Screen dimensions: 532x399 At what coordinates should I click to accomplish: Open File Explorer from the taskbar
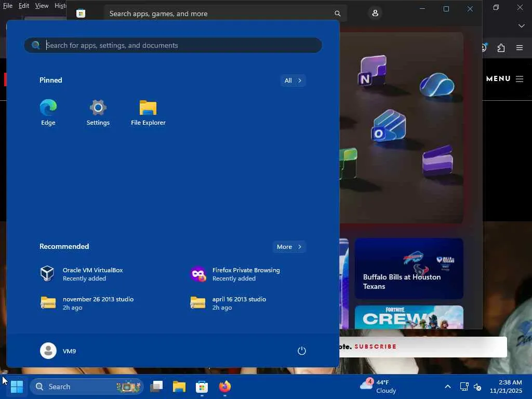pos(179,387)
